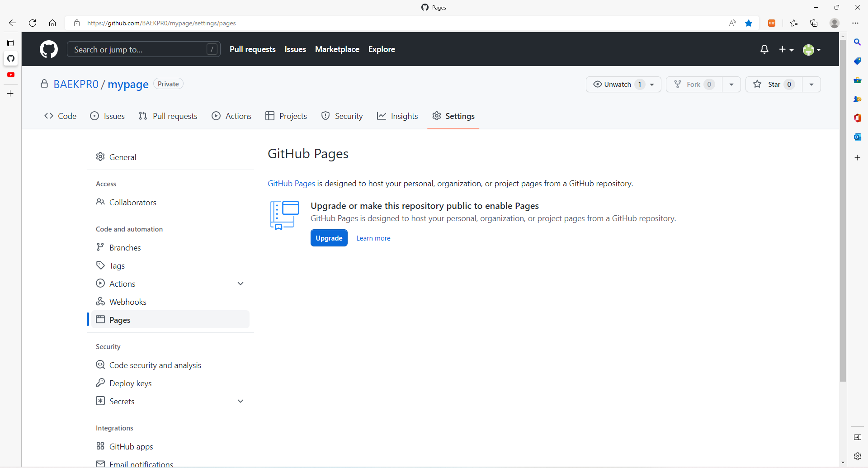Screen dimensions: 868x468
Task: Open browser Collections
Action: [814, 23]
